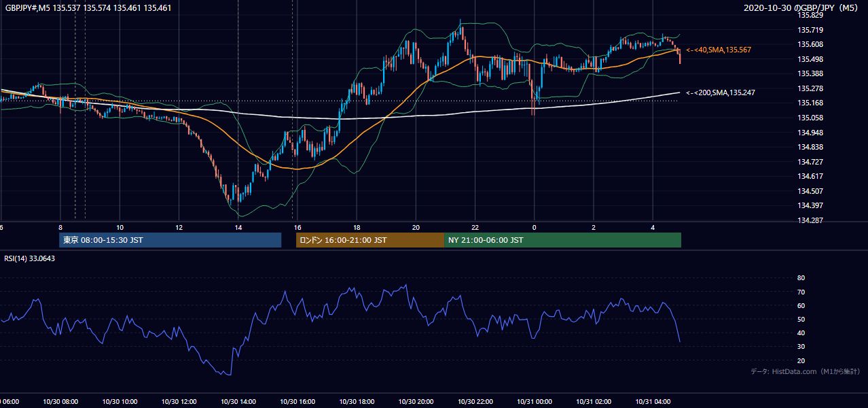
Task: Click the bottom date label 10/30 12:00
Action: coord(179,402)
